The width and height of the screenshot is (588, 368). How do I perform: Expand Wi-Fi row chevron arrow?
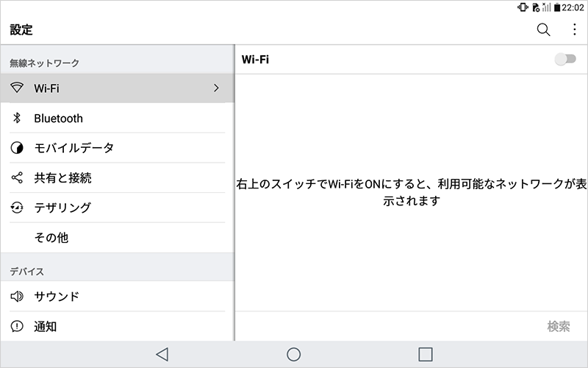point(216,88)
